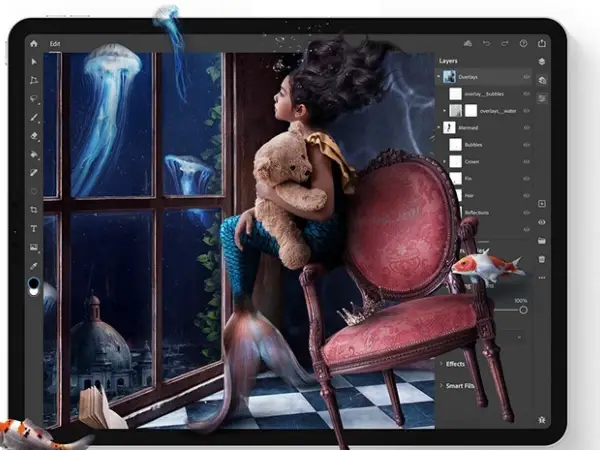This screenshot has width=600, height=450.
Task: Expand the overlays__water layer group
Action: pyautogui.click(x=444, y=111)
